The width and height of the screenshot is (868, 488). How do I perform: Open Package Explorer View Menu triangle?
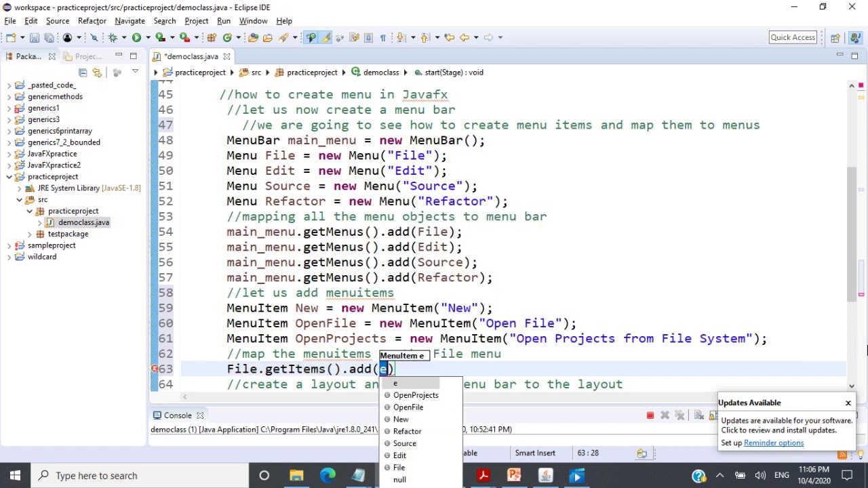(135, 72)
